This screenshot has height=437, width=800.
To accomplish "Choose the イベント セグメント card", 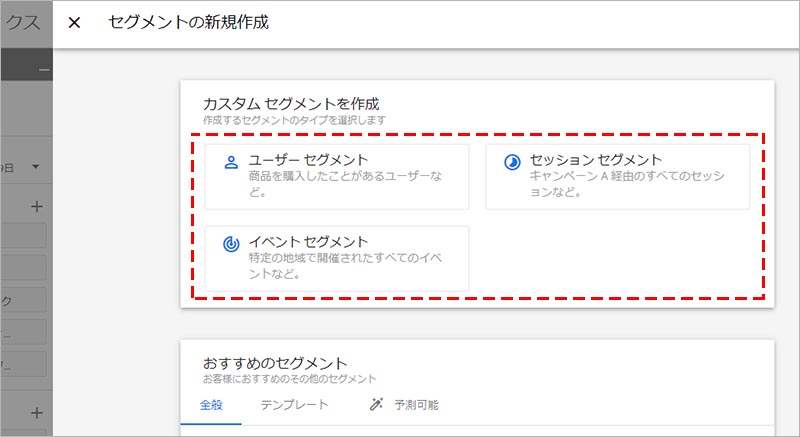I will pos(337,258).
